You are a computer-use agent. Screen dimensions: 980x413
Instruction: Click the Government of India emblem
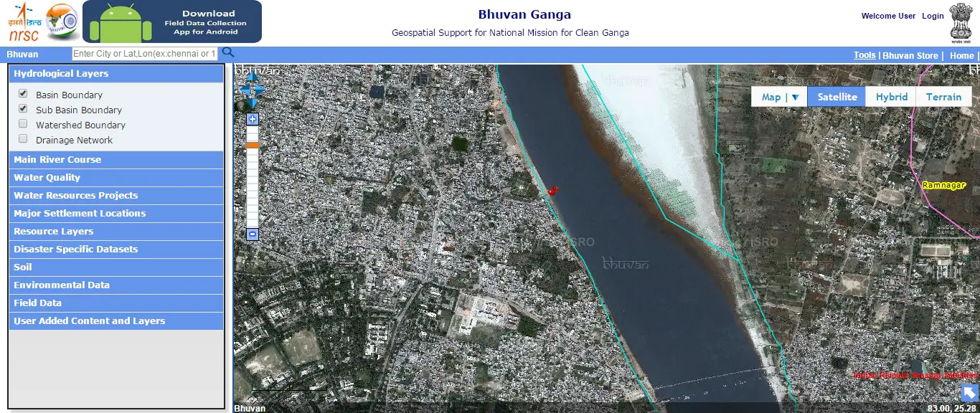pyautogui.click(x=962, y=22)
